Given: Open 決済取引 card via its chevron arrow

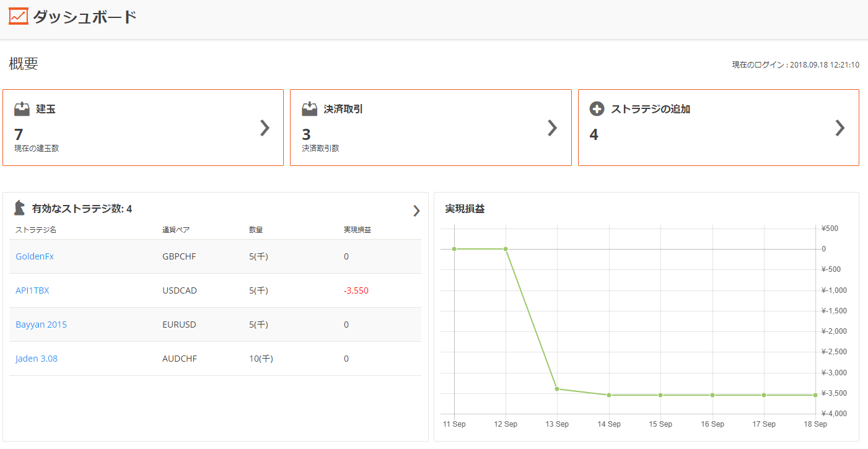Looking at the screenshot, I should [553, 128].
